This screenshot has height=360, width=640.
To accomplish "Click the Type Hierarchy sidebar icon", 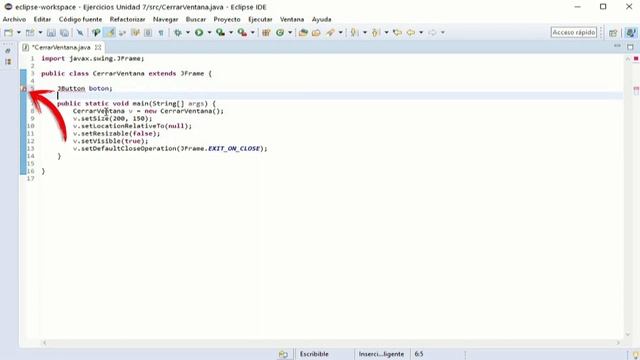I will [8, 62].
